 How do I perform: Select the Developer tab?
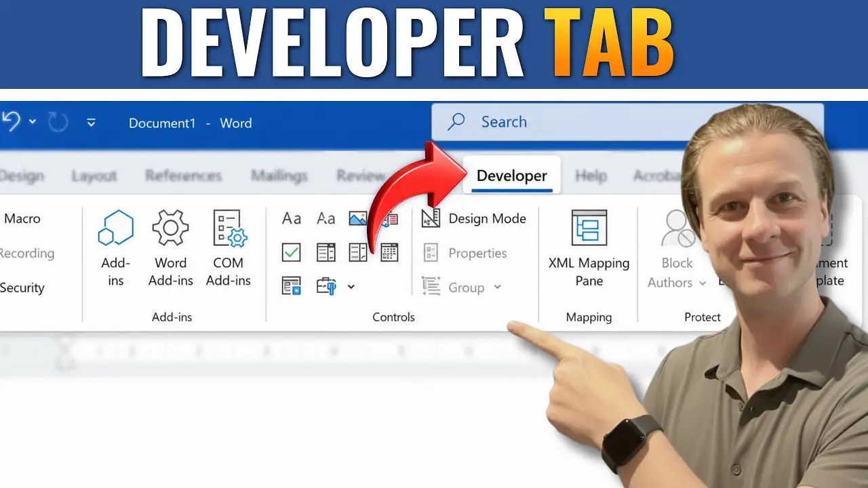511,176
